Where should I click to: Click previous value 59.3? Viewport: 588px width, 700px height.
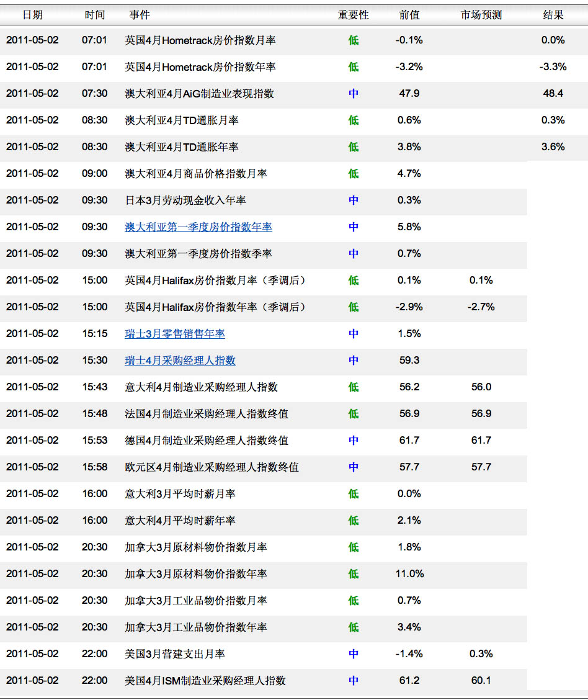click(409, 361)
